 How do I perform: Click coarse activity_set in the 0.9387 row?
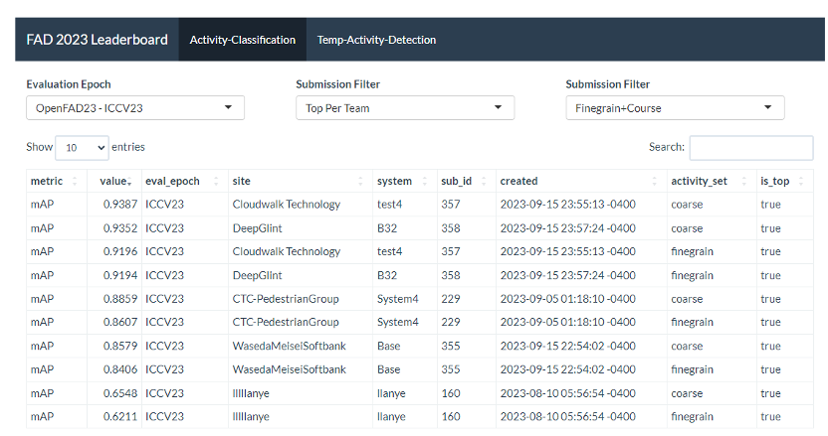point(687,204)
